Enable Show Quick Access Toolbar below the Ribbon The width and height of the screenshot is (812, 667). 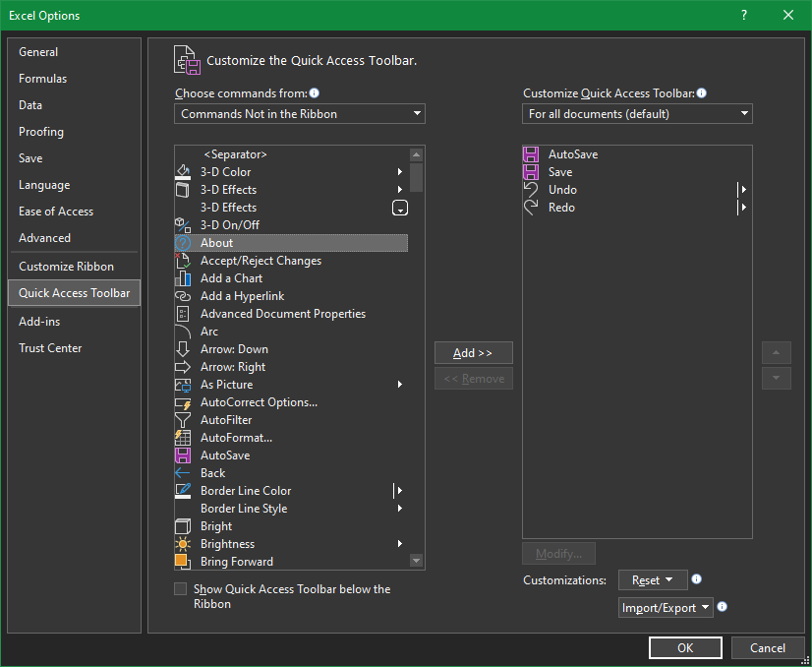[181, 588]
